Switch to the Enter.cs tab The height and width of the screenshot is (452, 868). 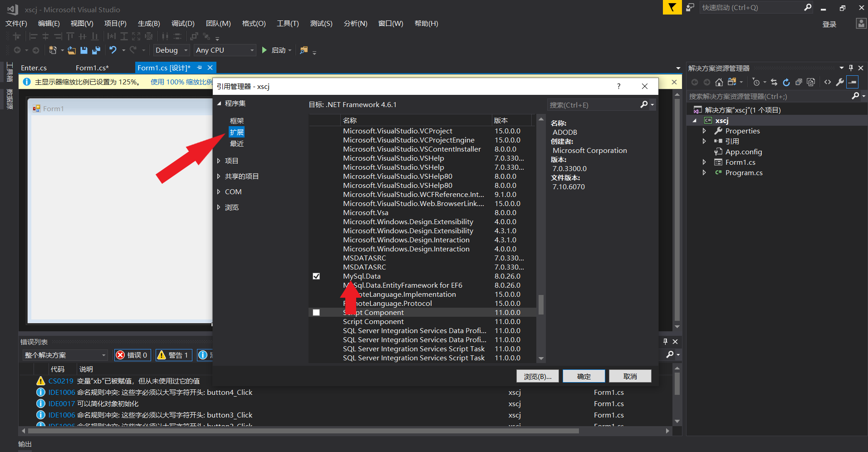(34, 68)
